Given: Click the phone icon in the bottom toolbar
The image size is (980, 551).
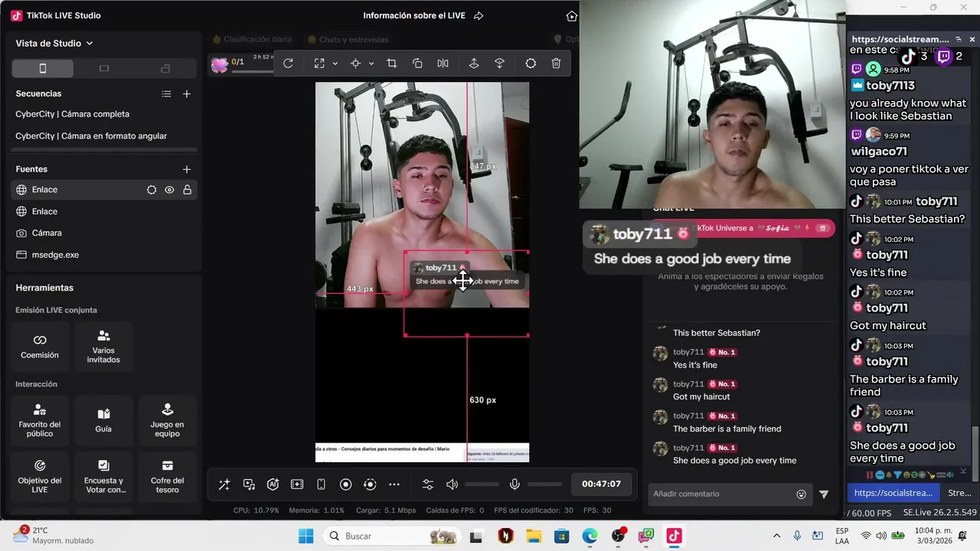Looking at the screenshot, I should [322, 484].
